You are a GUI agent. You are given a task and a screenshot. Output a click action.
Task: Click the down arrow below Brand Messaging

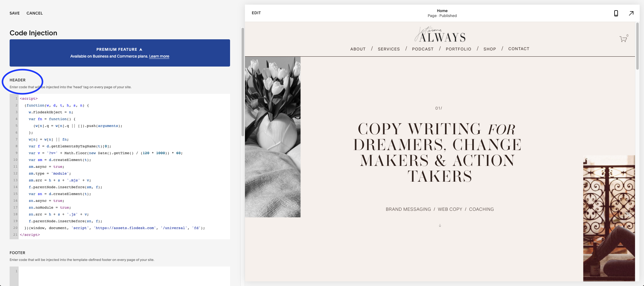[440, 225]
